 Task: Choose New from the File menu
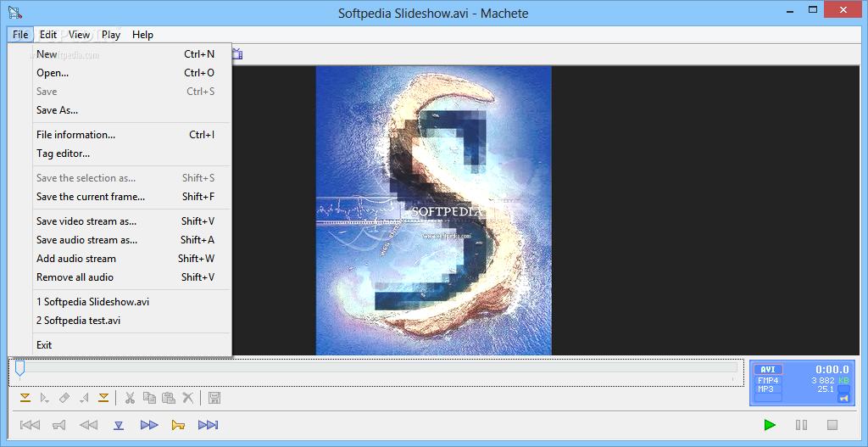point(131,54)
